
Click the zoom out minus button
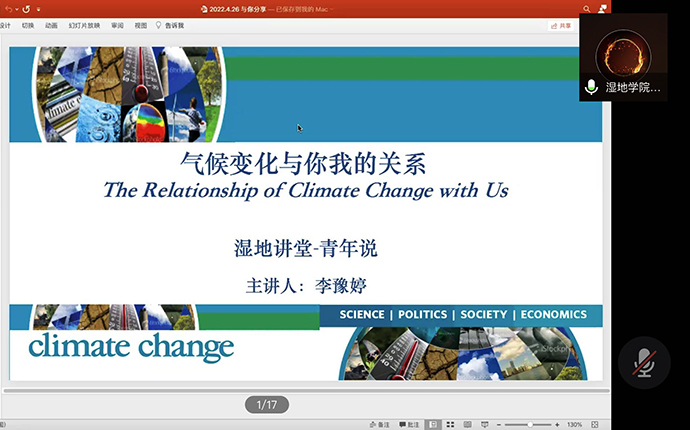coord(500,424)
